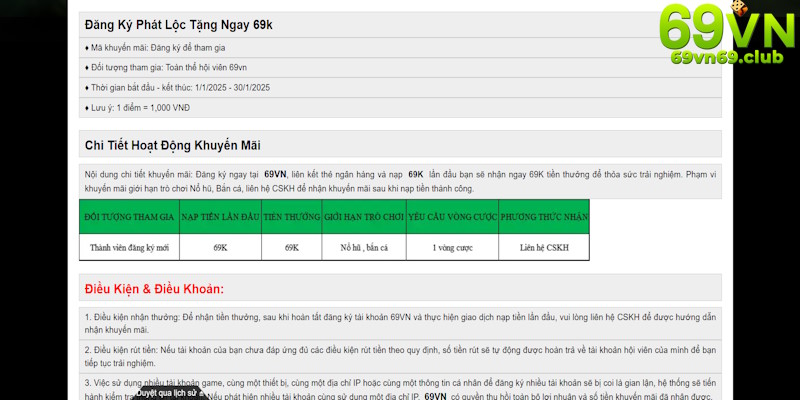Click term 3 about using multiple game accounts

point(400,388)
